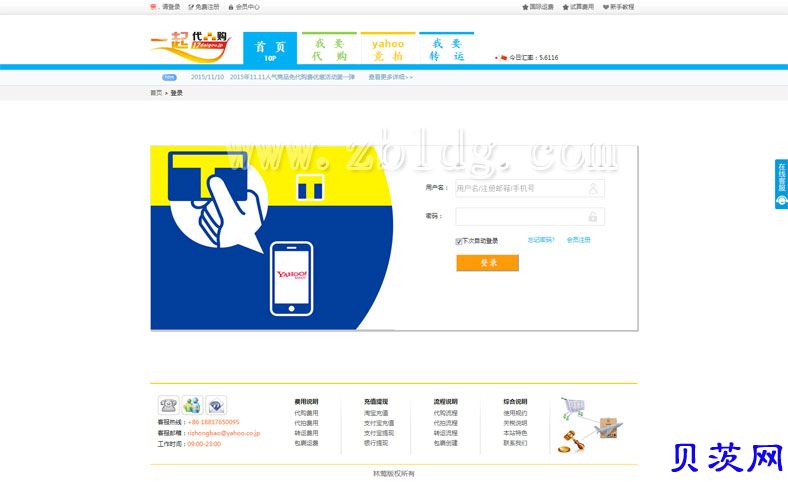Click the Yahoo smartphone illustration

click(291, 278)
